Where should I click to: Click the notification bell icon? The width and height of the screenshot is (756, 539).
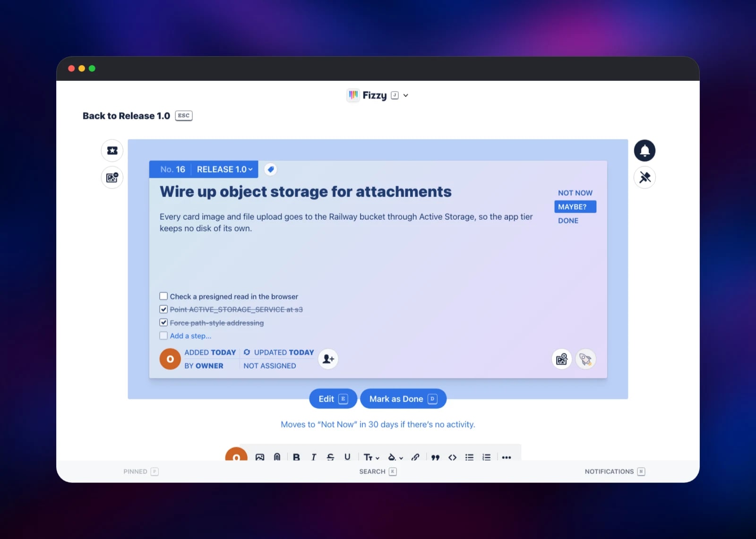[644, 151]
